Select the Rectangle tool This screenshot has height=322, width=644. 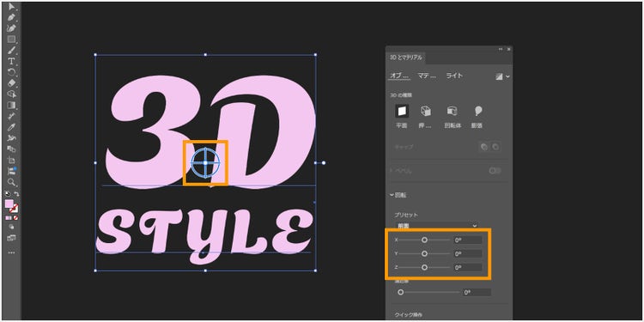tap(11, 39)
